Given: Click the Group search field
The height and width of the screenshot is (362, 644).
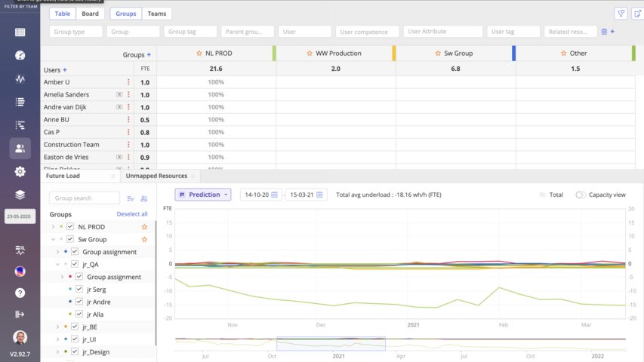Looking at the screenshot, I should point(85,198).
